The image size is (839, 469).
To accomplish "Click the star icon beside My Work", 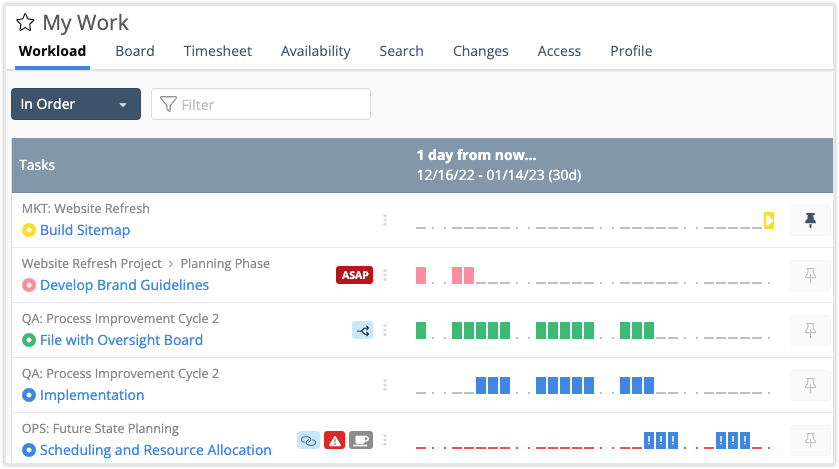I will tap(25, 23).
